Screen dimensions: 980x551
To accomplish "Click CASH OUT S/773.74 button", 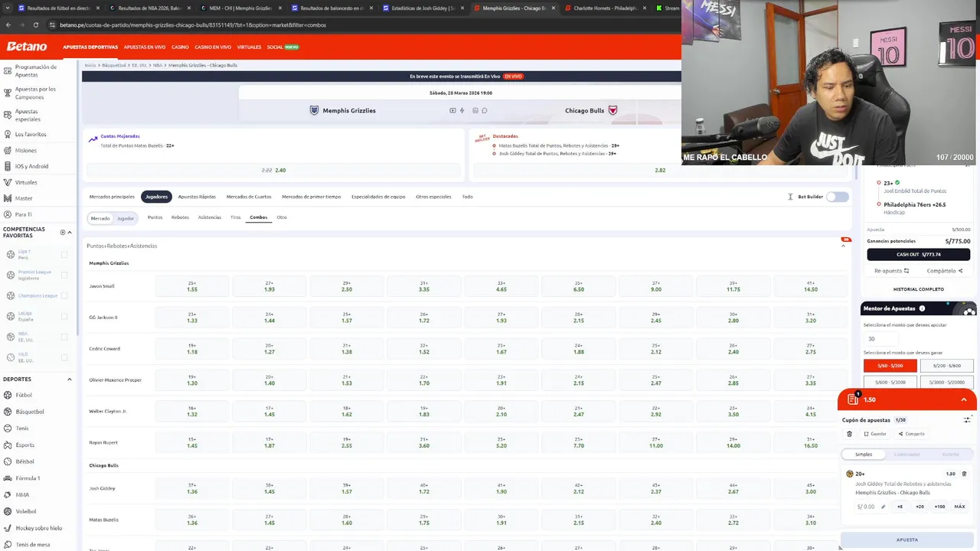I will (x=918, y=254).
